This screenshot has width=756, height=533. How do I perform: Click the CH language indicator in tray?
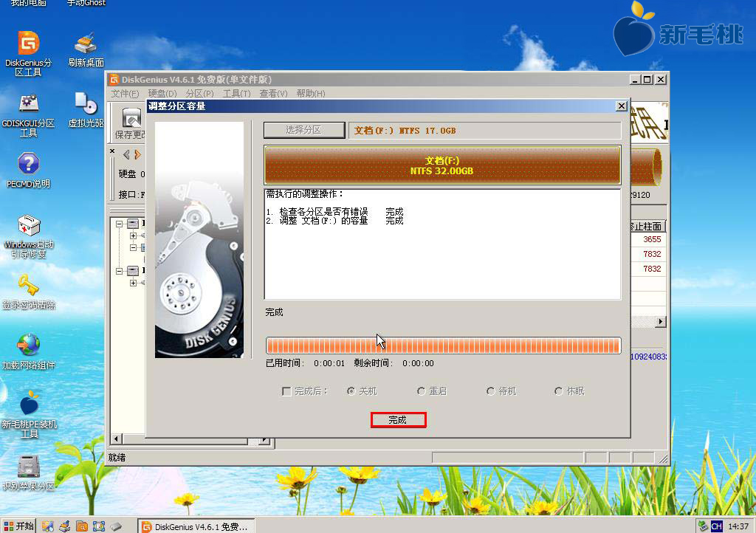(x=716, y=526)
